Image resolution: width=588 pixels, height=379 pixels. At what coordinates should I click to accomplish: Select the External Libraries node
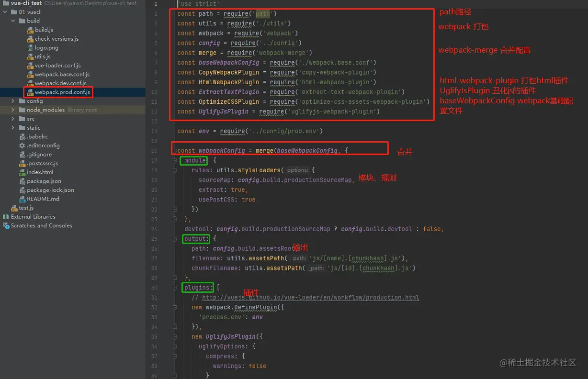33,217
